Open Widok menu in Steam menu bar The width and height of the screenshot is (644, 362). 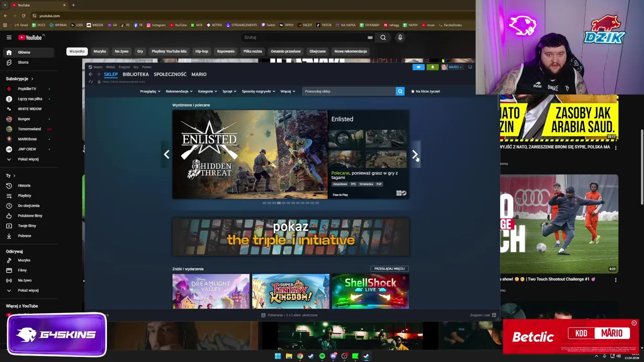click(110, 67)
